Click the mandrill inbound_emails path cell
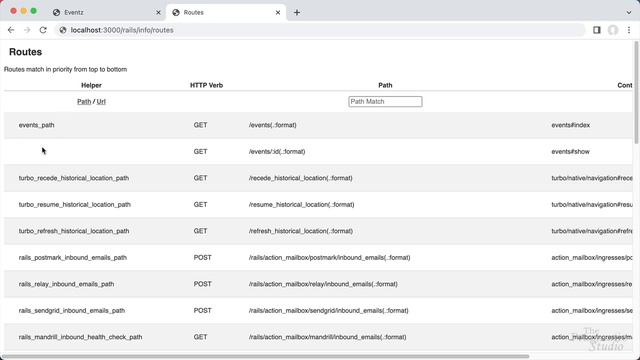 click(328, 337)
